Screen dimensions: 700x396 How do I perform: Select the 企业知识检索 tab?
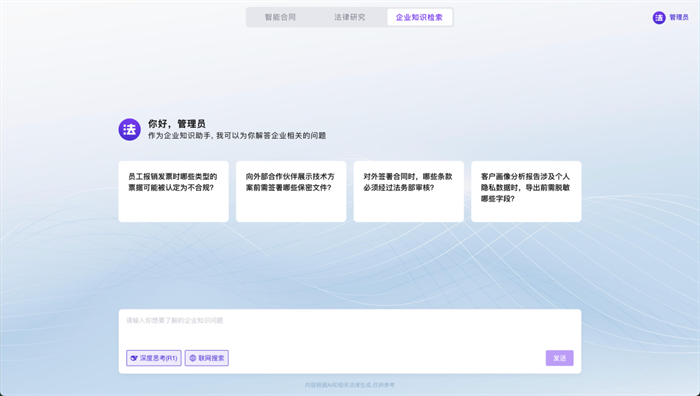[x=419, y=17]
